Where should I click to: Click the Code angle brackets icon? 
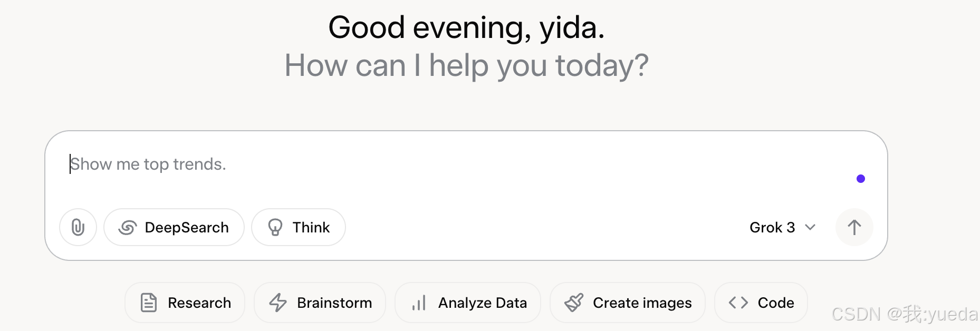(738, 303)
